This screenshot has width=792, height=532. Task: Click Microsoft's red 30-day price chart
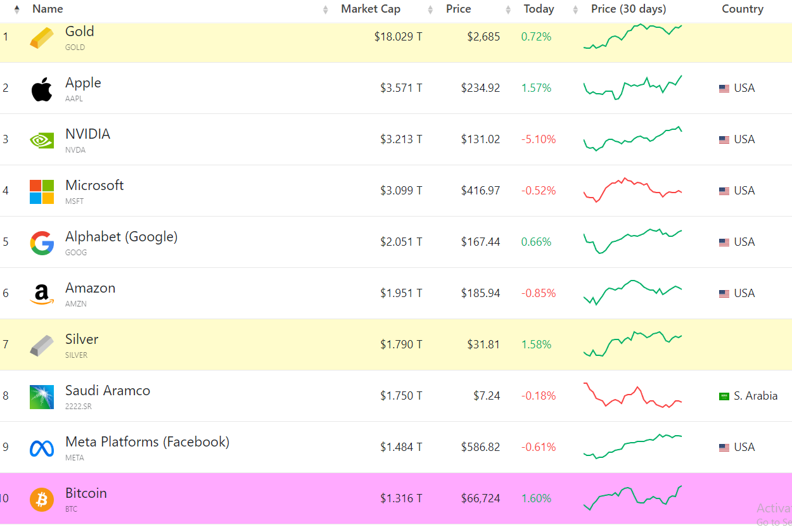point(632,190)
